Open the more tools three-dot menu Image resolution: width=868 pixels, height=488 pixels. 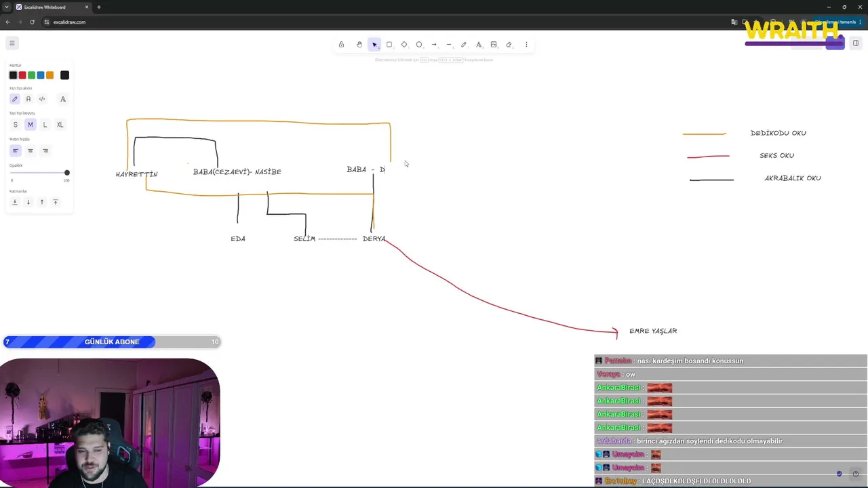click(x=526, y=45)
